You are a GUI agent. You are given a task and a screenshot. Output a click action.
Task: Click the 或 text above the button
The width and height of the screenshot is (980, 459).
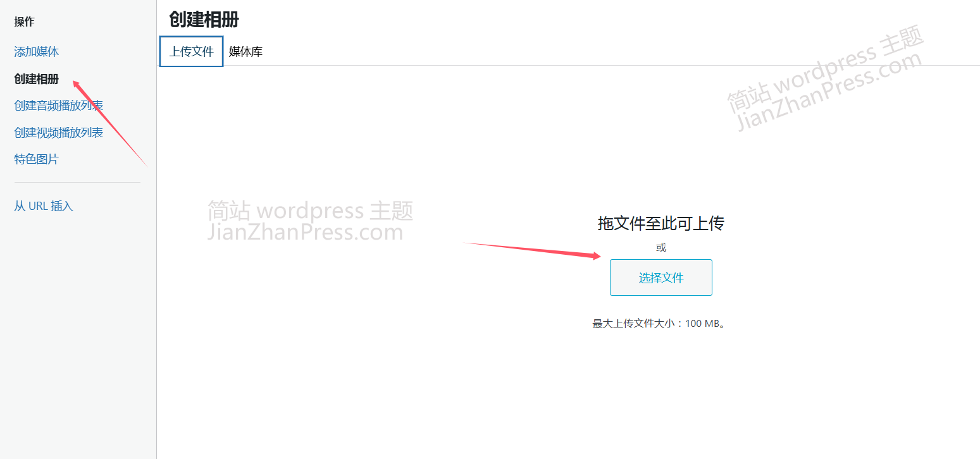click(x=661, y=248)
